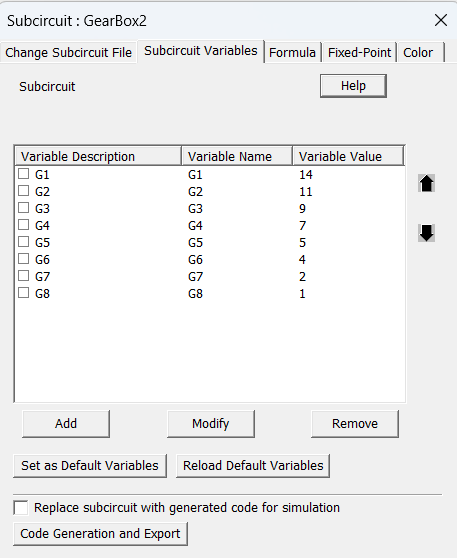Close the GearBox2 subcircuit dialog
Image resolution: width=457 pixels, height=558 pixels.
click(x=441, y=20)
